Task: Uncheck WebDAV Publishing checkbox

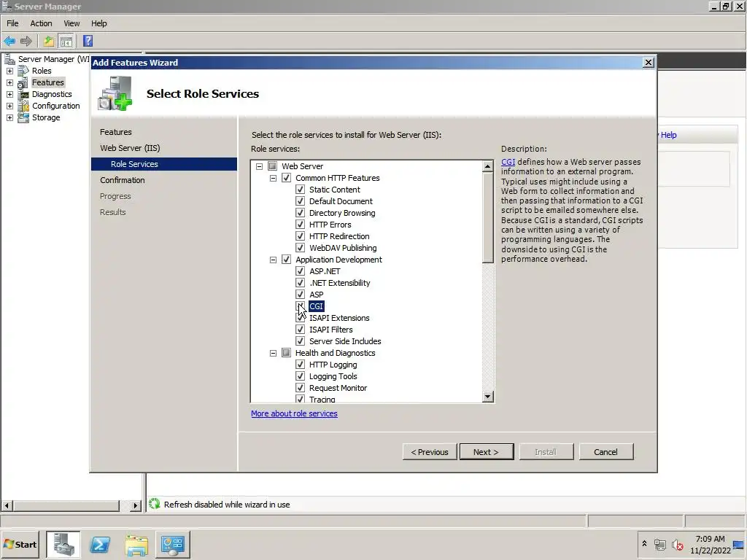Action: (300, 248)
